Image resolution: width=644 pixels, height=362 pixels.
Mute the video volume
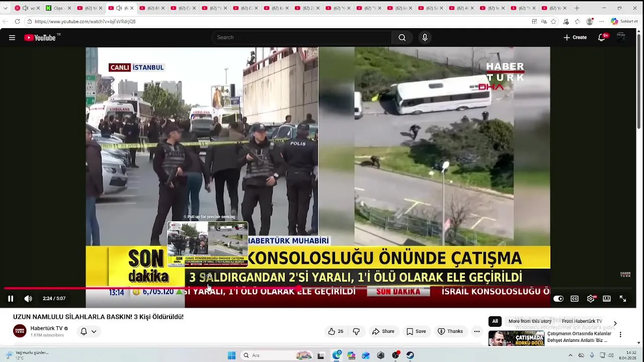(x=28, y=299)
